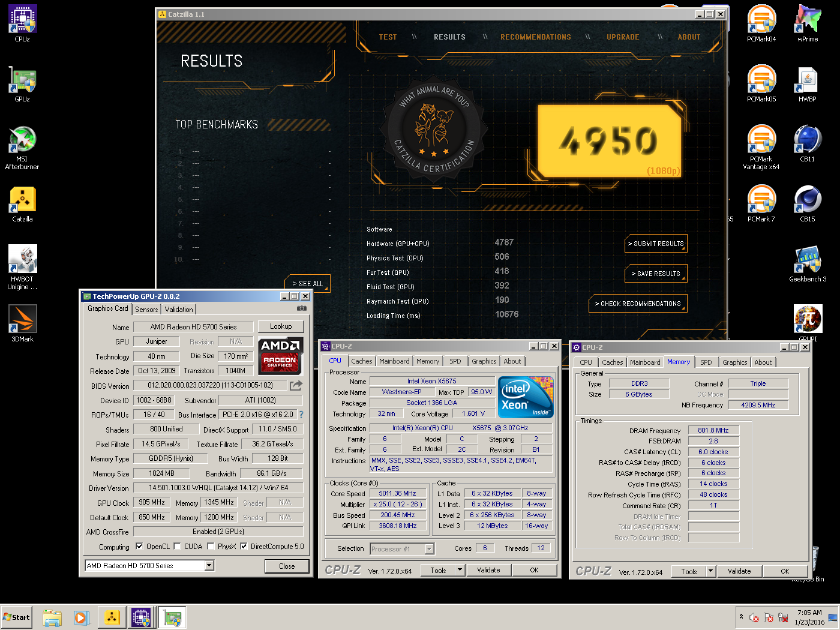The image size is (840, 630).
Task: Open HWBOT Unigine desktop icon
Action: point(22,268)
